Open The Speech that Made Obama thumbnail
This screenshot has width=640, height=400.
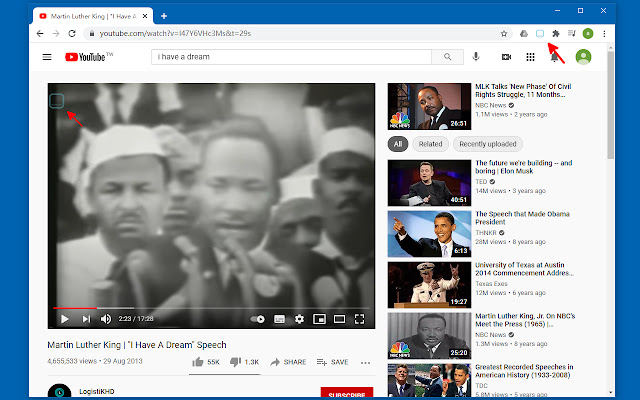coord(429,234)
